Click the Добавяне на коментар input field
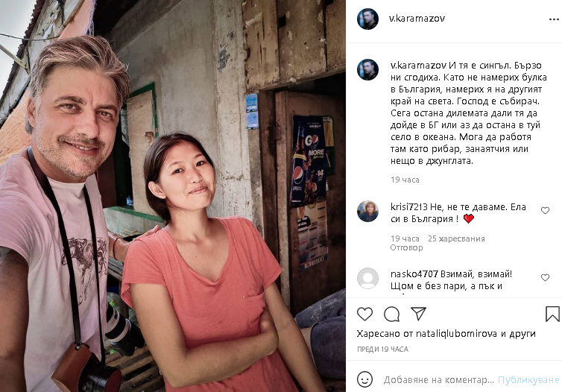This screenshot has width=562, height=392. [439, 380]
